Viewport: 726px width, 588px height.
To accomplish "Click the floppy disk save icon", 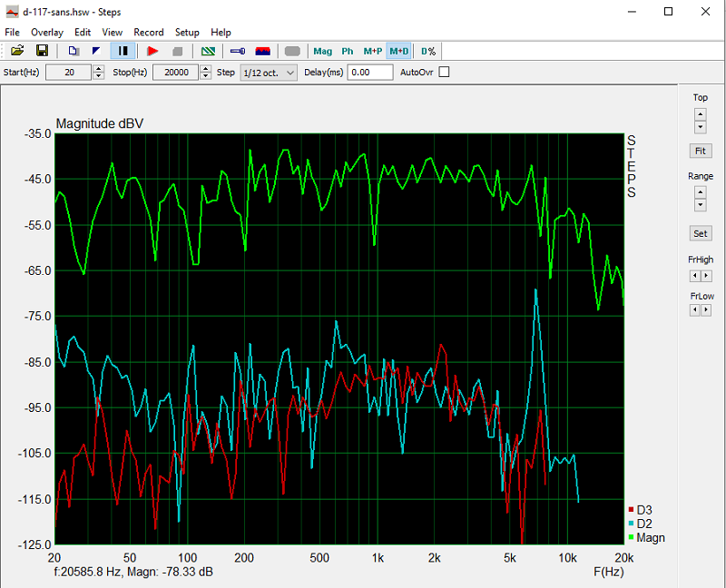I will pyautogui.click(x=42, y=51).
